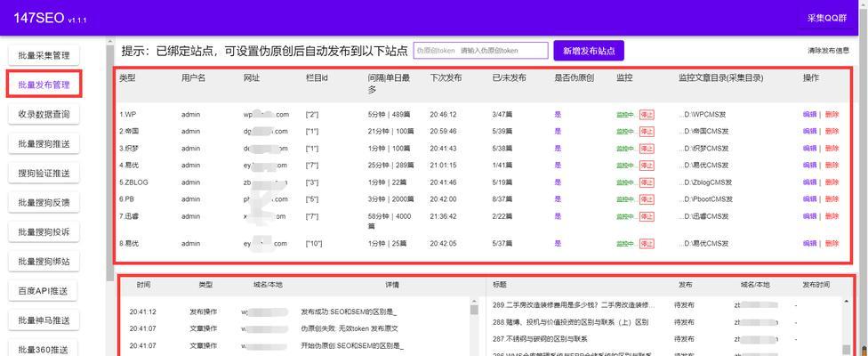Stop monitoring for 2.帝国 site

point(647,131)
